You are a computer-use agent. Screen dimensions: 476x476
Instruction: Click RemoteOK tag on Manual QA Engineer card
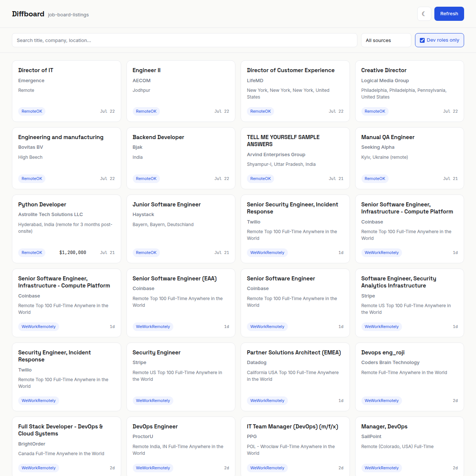375,178
